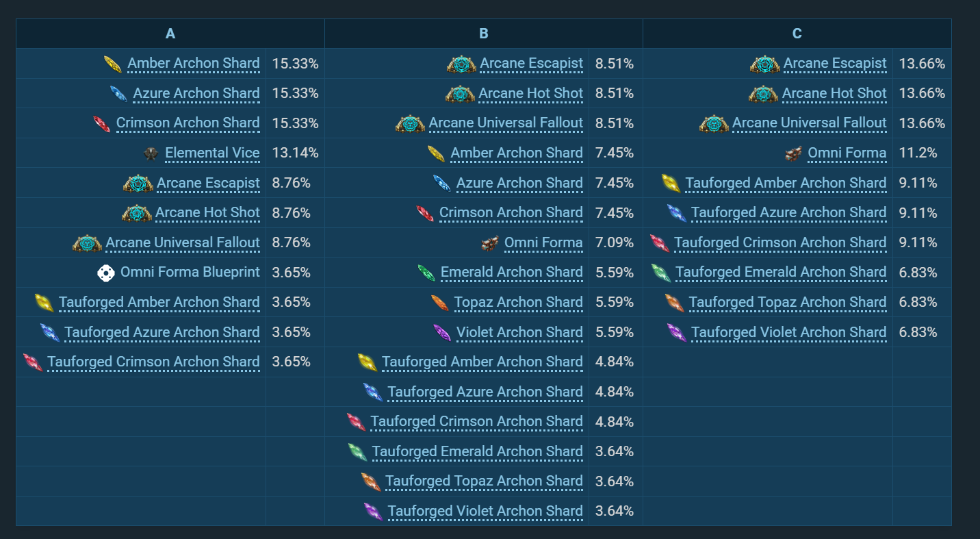Click the Violet Archon Shard icon in column B
The width and height of the screenshot is (980, 539).
click(441, 333)
